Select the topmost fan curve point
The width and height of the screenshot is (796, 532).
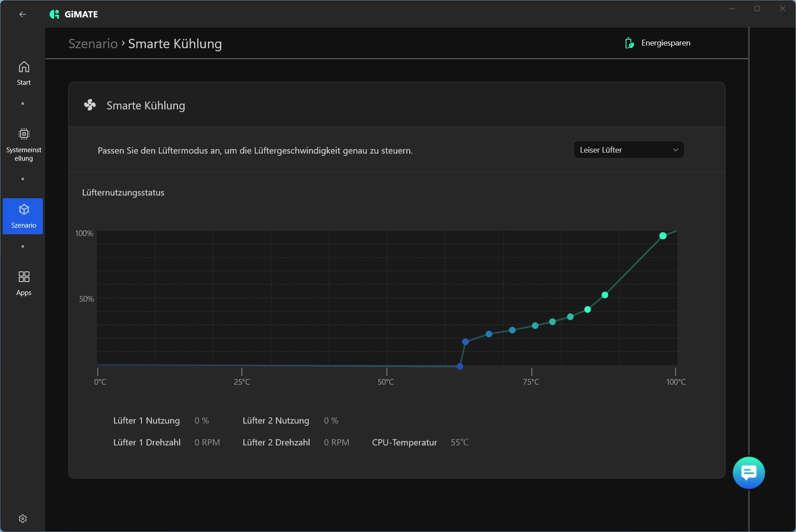coord(663,236)
